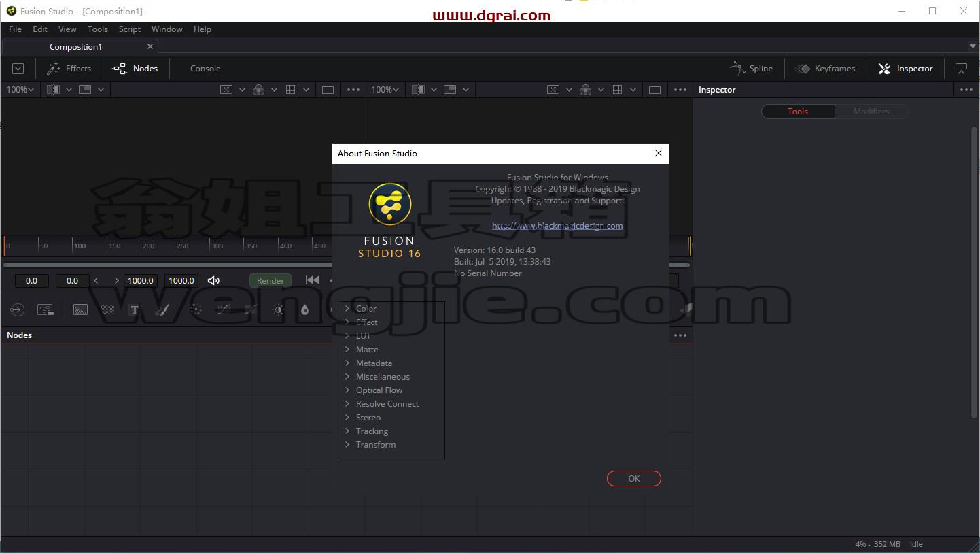Click left viewer color channel icon
This screenshot has width=980, height=553.
(x=258, y=90)
